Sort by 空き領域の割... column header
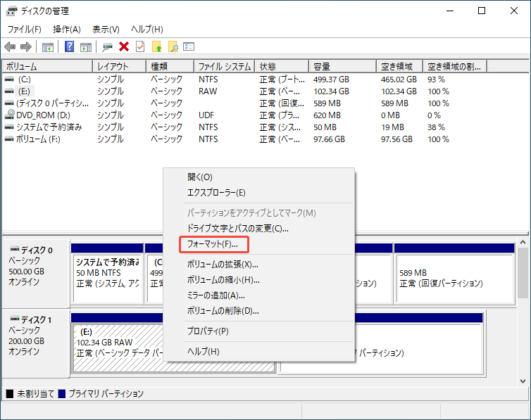Screen dimensions: 531x420 pos(455,66)
